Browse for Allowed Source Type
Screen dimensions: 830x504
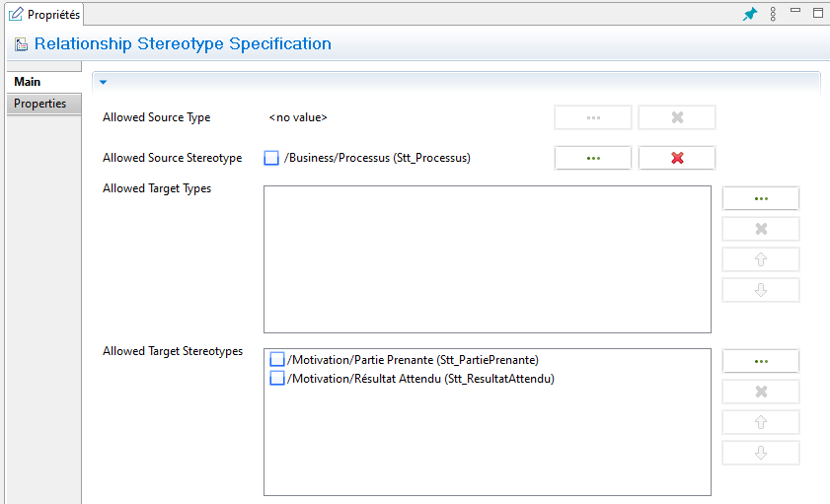click(x=593, y=118)
